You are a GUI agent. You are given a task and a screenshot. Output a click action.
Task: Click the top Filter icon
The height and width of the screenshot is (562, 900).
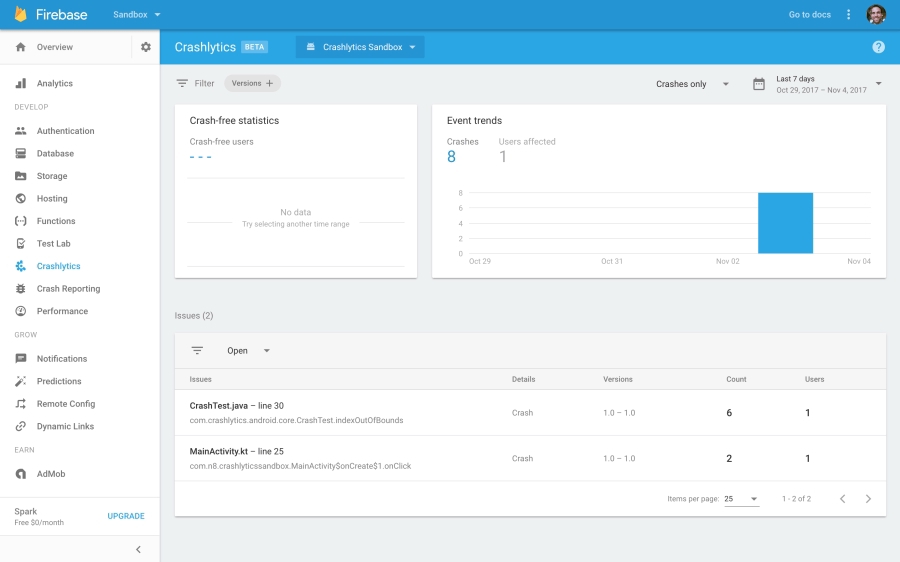pyautogui.click(x=182, y=83)
